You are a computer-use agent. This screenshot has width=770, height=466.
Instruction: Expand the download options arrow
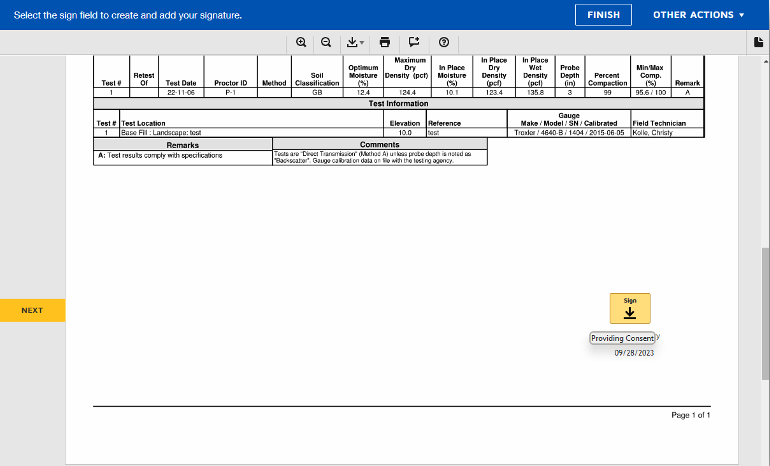coord(362,43)
